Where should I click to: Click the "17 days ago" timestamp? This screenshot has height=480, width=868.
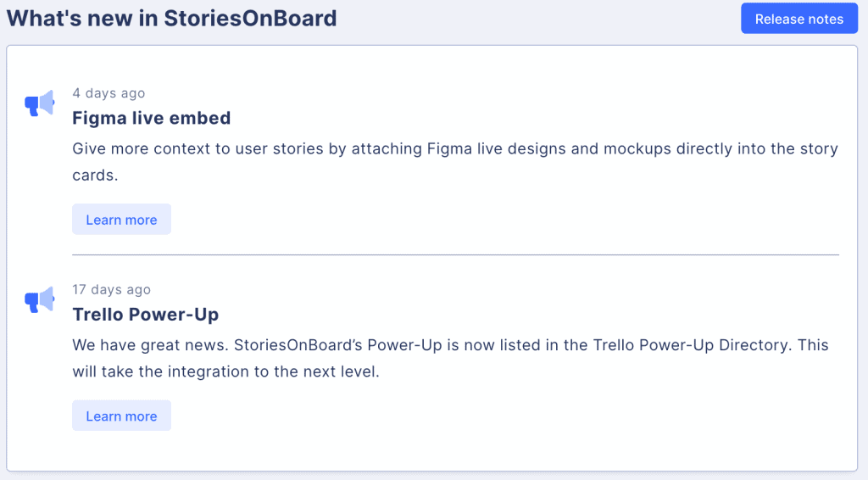(111, 289)
